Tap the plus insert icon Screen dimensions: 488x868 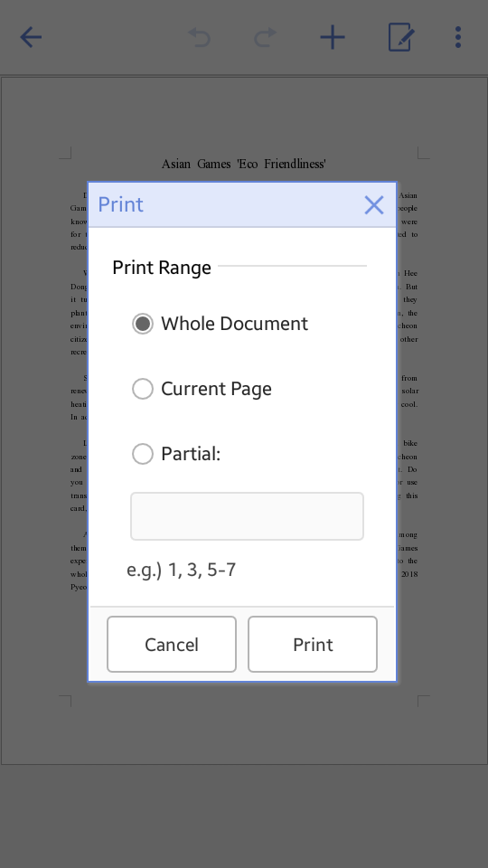point(333,38)
